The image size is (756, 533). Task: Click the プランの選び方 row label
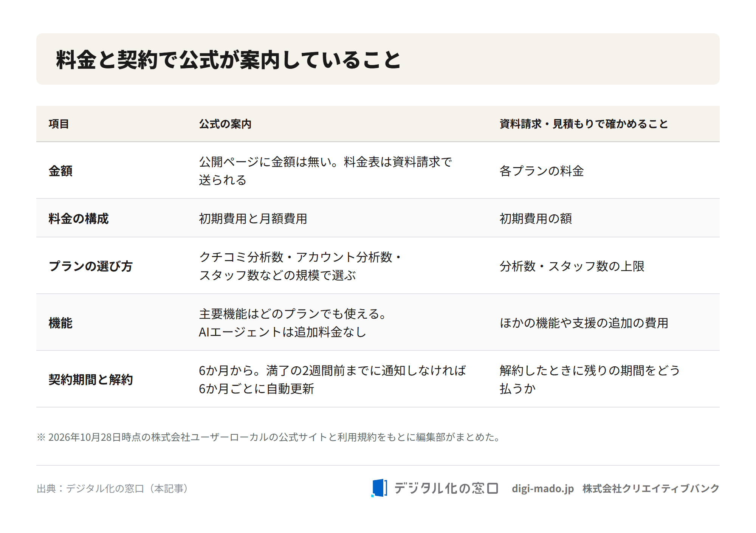click(x=90, y=266)
